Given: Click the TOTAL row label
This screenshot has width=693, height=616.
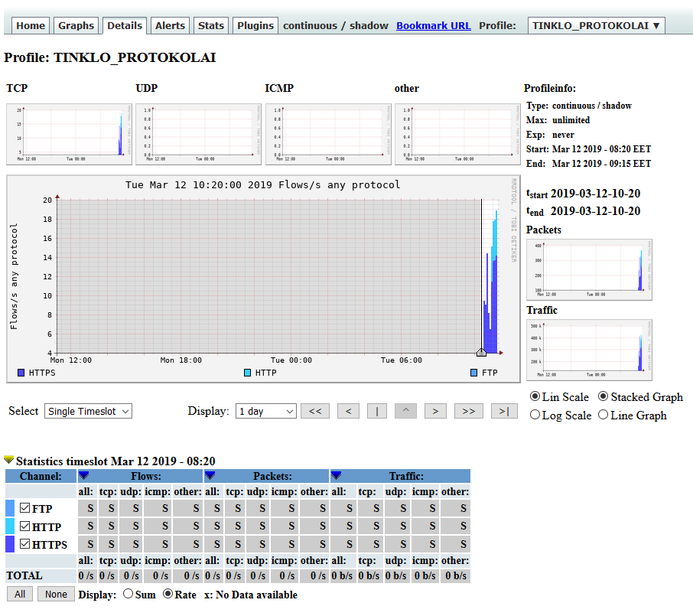Looking at the screenshot, I should click(24, 575).
